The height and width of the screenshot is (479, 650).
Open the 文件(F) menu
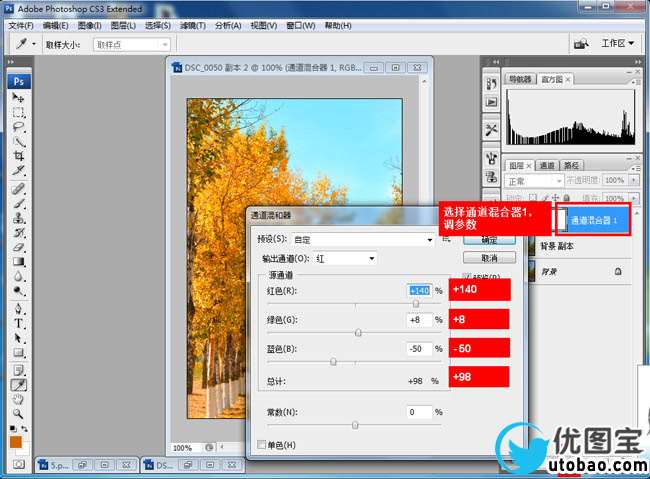(x=21, y=26)
